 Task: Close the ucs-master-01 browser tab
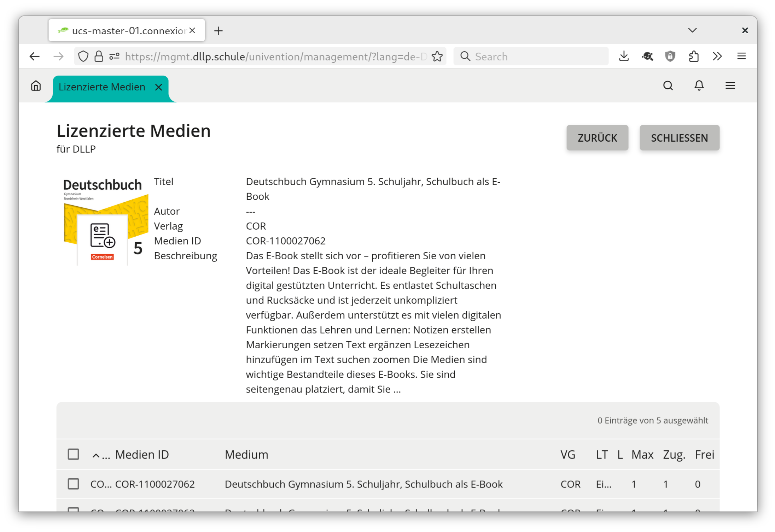[x=192, y=31]
